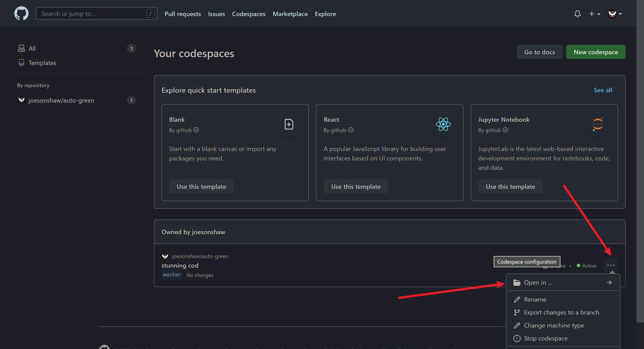The height and width of the screenshot is (349, 644).
Task: Select the Templates sidebar item
Action: pyautogui.click(x=77, y=63)
